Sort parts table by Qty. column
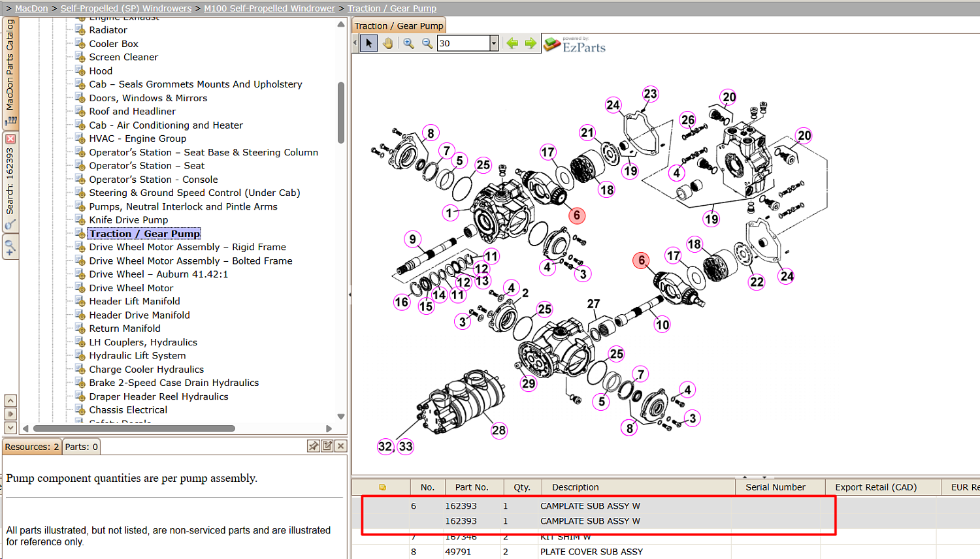The height and width of the screenshot is (559, 980). 522,487
